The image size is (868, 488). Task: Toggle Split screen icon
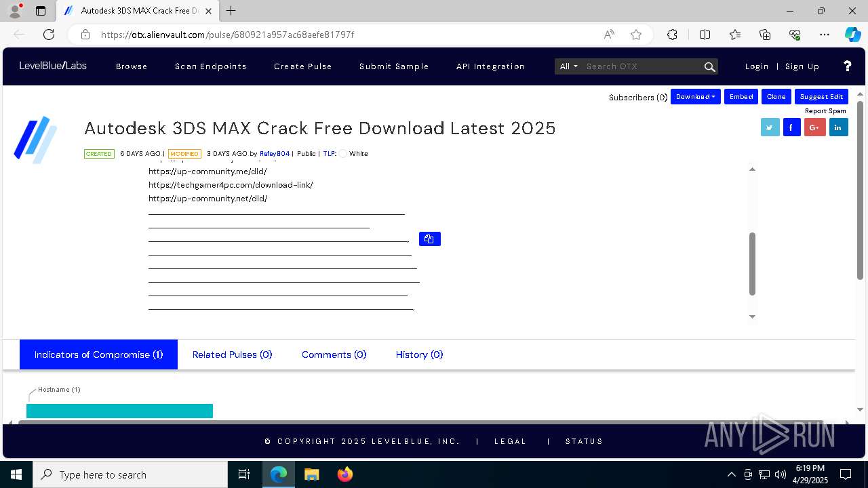coord(705,35)
